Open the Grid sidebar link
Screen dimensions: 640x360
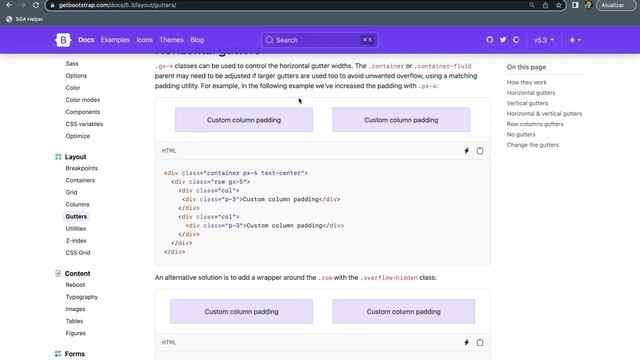(71, 192)
